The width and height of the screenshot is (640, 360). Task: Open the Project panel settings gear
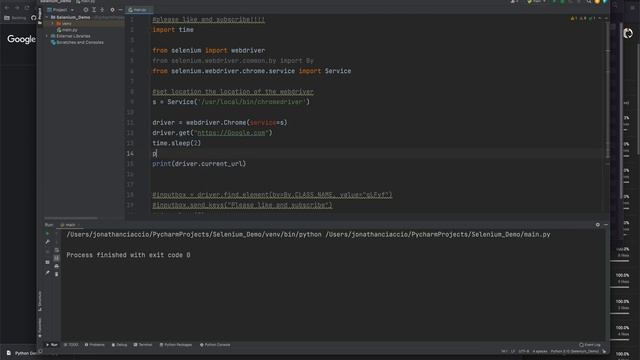pos(113,10)
